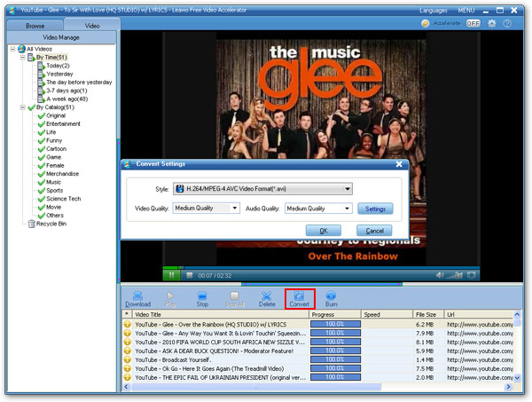This screenshot has width=532, height=402.
Task: Select the Science Tech catalog
Action: click(59, 199)
